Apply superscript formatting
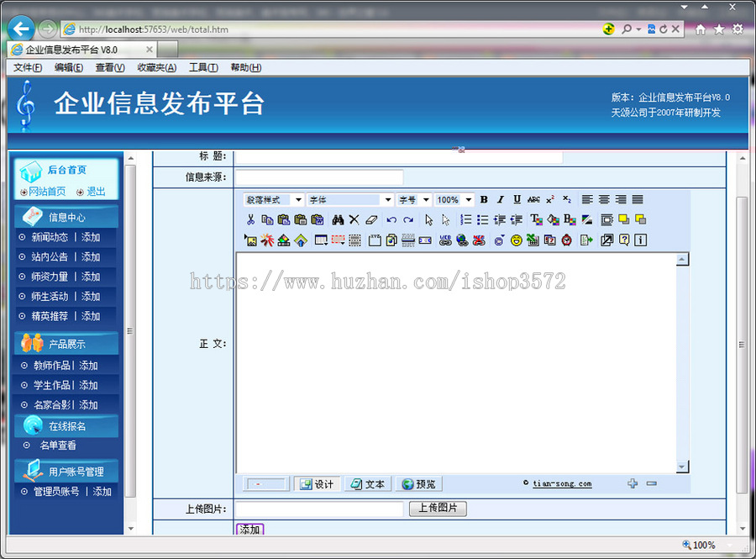This screenshot has height=559, width=756. click(550, 200)
